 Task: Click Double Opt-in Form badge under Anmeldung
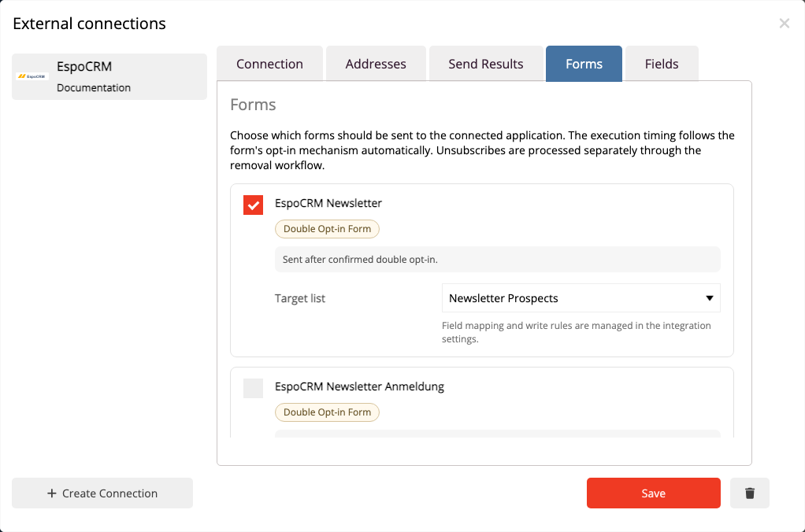(327, 412)
